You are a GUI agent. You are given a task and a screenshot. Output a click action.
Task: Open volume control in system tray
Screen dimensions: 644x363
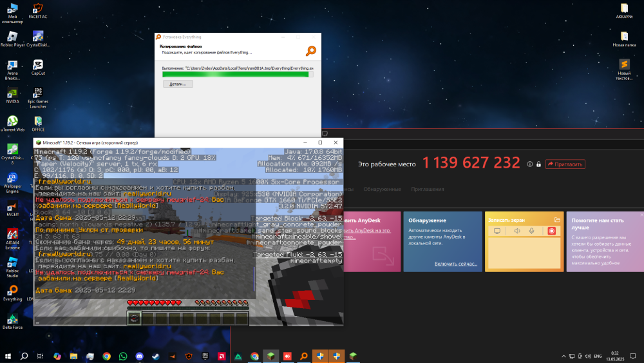(x=588, y=356)
